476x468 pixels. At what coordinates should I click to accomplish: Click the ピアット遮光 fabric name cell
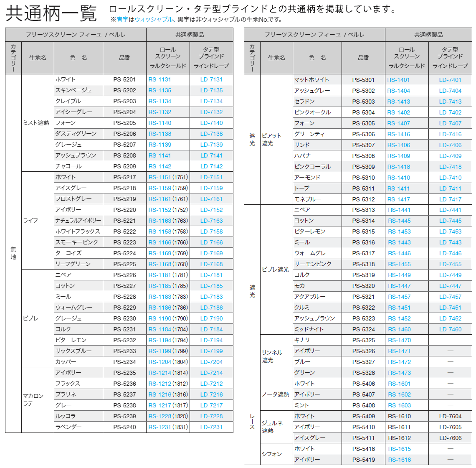click(272, 140)
